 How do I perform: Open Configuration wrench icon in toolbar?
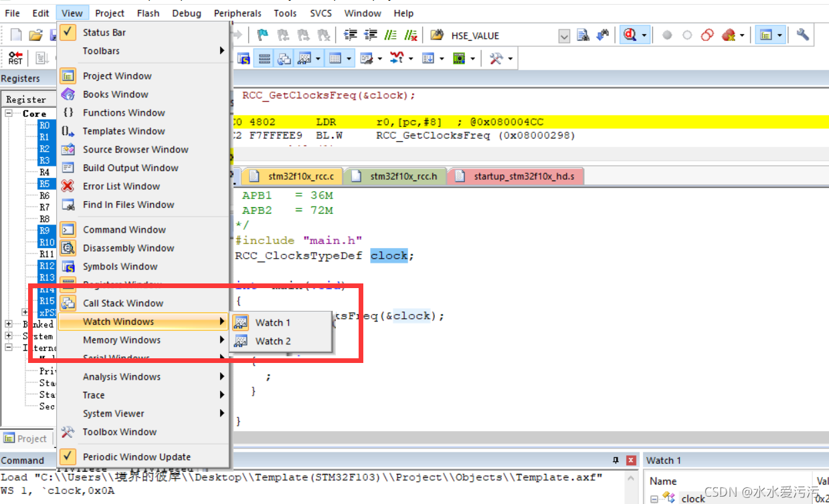pyautogui.click(x=803, y=35)
